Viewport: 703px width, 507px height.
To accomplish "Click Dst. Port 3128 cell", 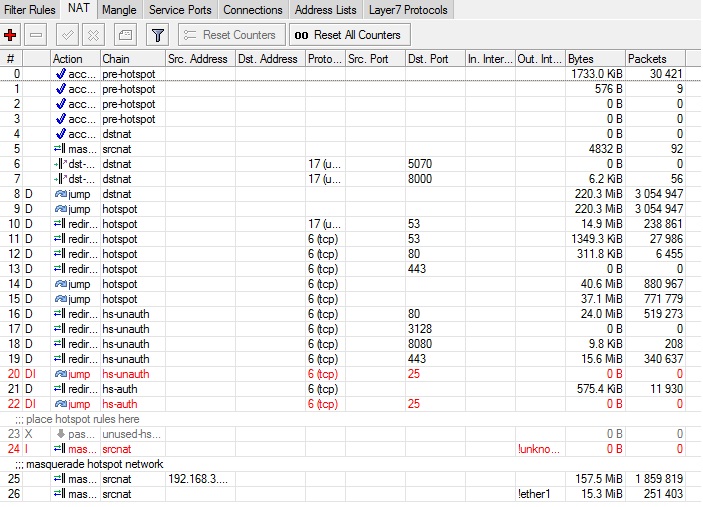I will coord(420,329).
